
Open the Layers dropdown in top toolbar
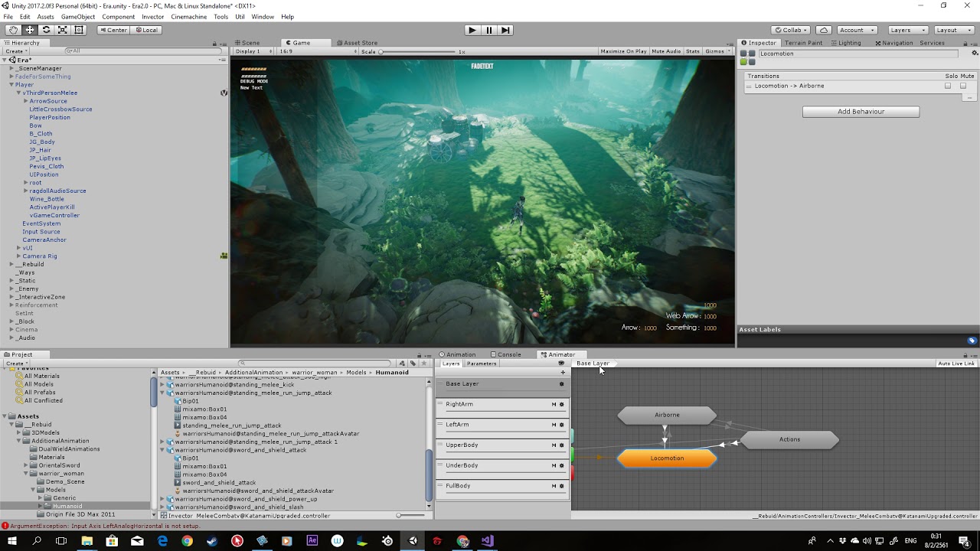point(908,30)
